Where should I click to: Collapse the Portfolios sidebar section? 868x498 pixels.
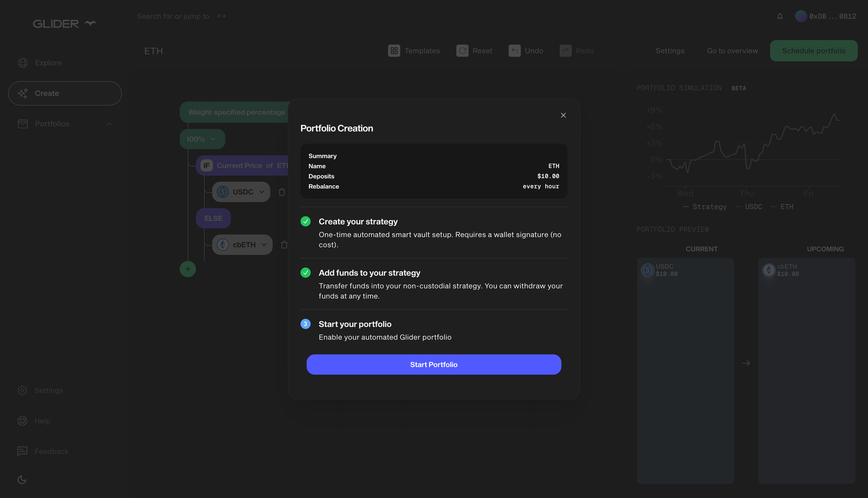point(109,124)
